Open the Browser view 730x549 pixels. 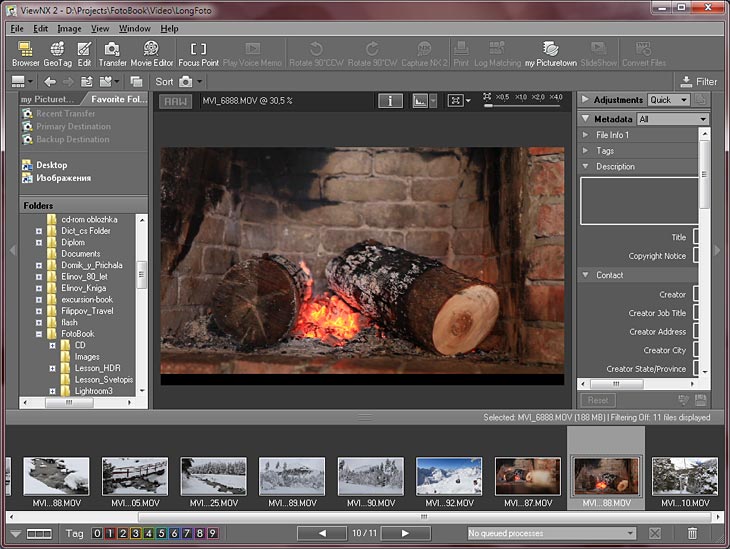click(26, 54)
